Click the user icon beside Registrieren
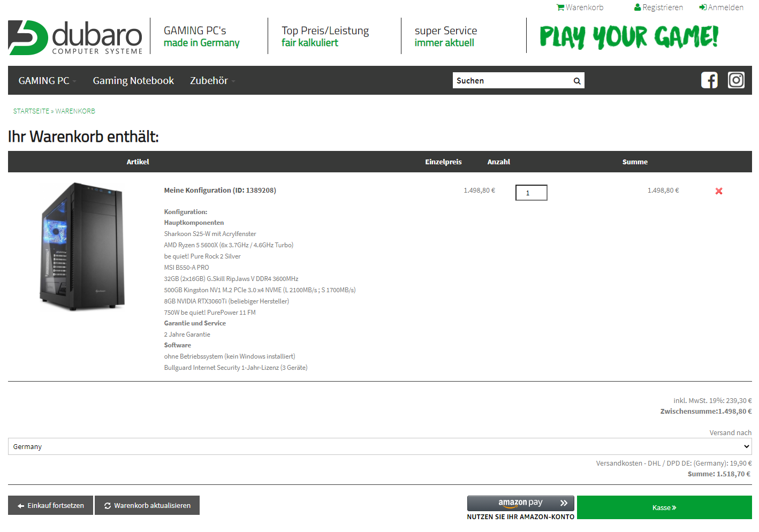Image resolution: width=759 pixels, height=532 pixels. (x=637, y=7)
